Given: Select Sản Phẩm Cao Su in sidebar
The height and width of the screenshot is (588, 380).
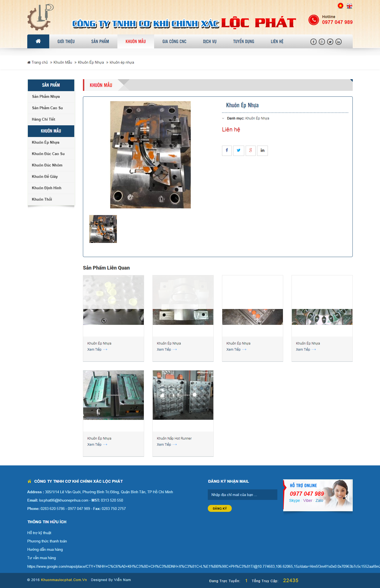Looking at the screenshot, I should coord(51,108).
